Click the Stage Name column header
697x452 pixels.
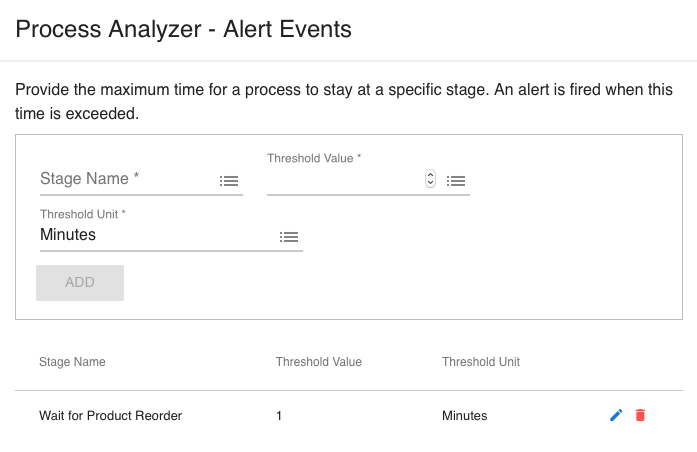(72, 362)
